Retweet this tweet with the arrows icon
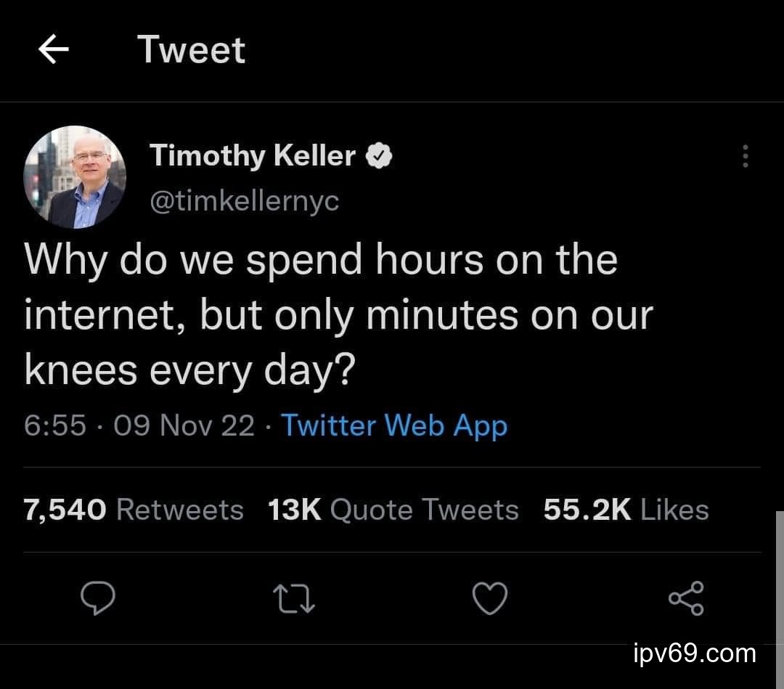Image resolution: width=784 pixels, height=689 pixels. coord(293,598)
